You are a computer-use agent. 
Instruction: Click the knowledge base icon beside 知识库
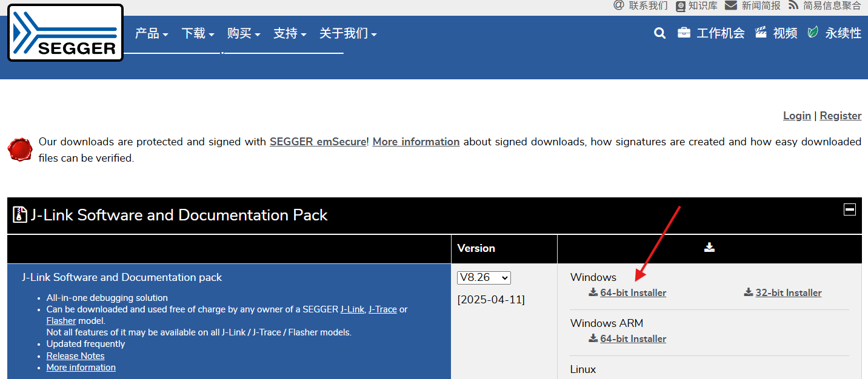coord(681,6)
